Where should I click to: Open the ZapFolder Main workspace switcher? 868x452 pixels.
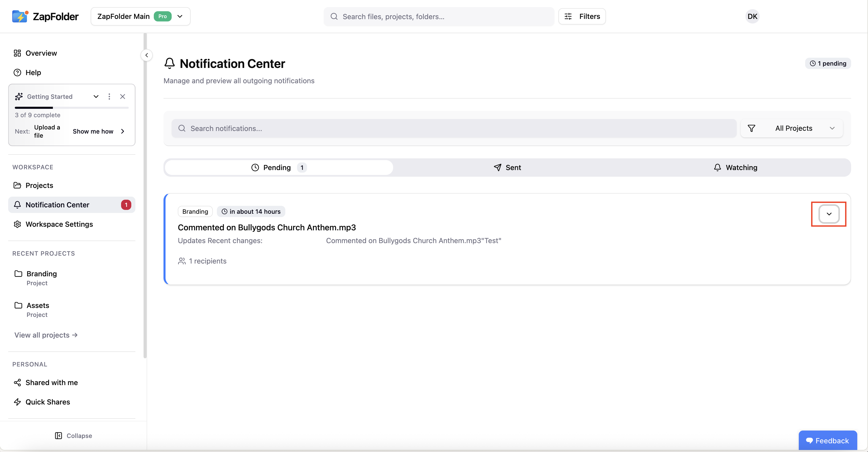tap(140, 16)
